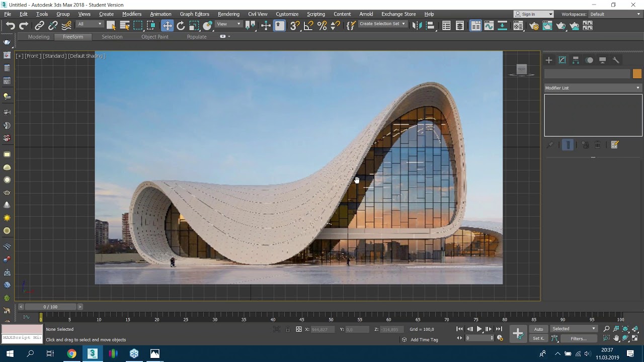Viewport: 644px width, 362px height.
Task: Open the File menu
Action: (x=8, y=14)
